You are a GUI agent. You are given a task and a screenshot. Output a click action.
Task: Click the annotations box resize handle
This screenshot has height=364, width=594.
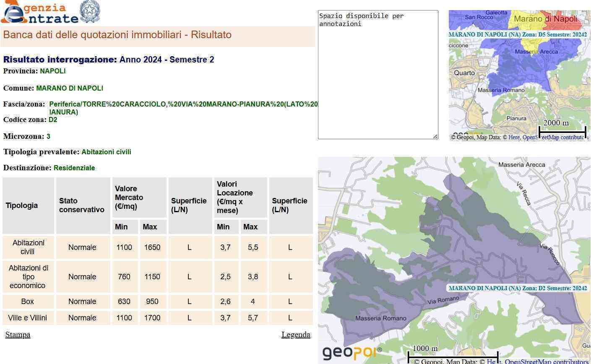coord(435,136)
